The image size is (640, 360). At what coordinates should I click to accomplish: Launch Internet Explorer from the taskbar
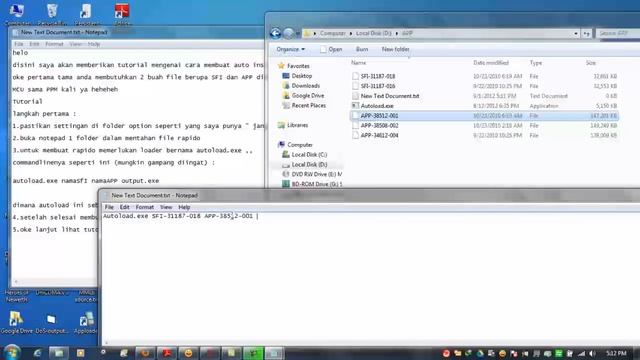[38, 353]
